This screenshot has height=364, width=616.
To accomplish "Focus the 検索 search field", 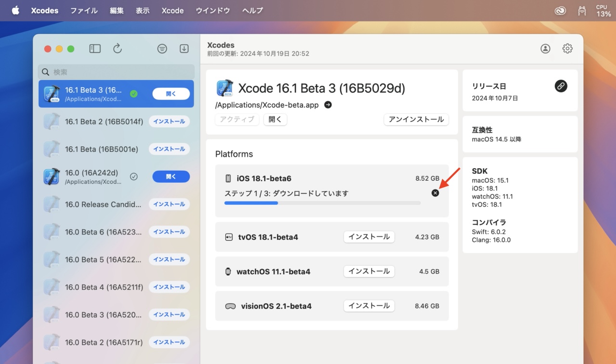I will (x=116, y=72).
